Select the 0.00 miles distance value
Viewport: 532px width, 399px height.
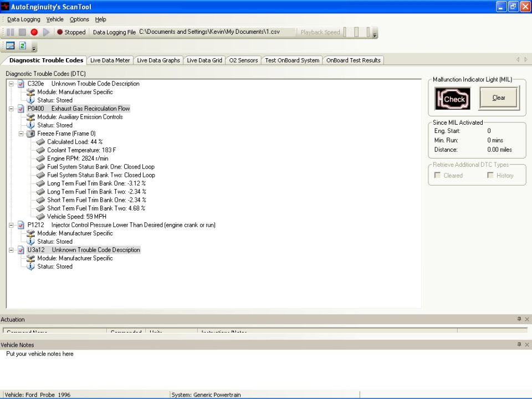point(499,150)
